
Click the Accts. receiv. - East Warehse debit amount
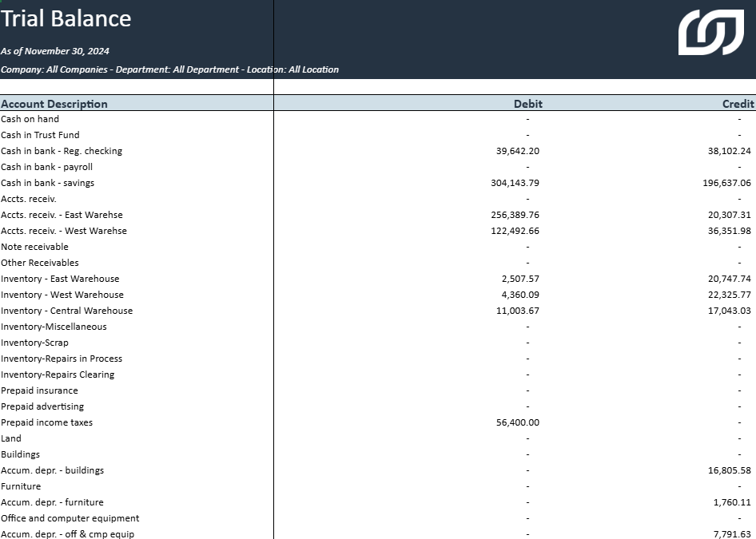515,215
